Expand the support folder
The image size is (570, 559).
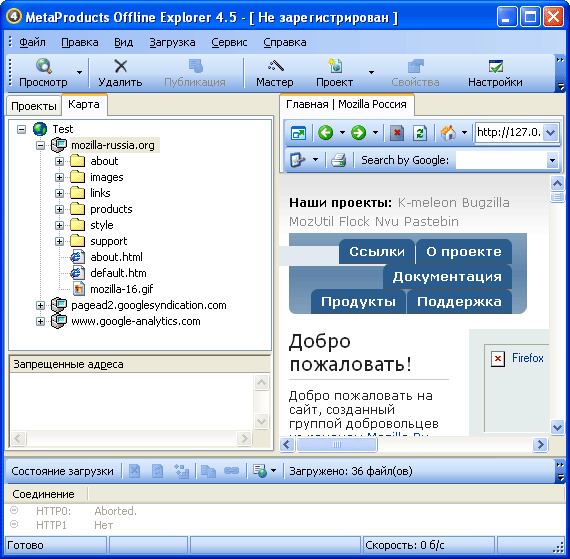(x=59, y=241)
